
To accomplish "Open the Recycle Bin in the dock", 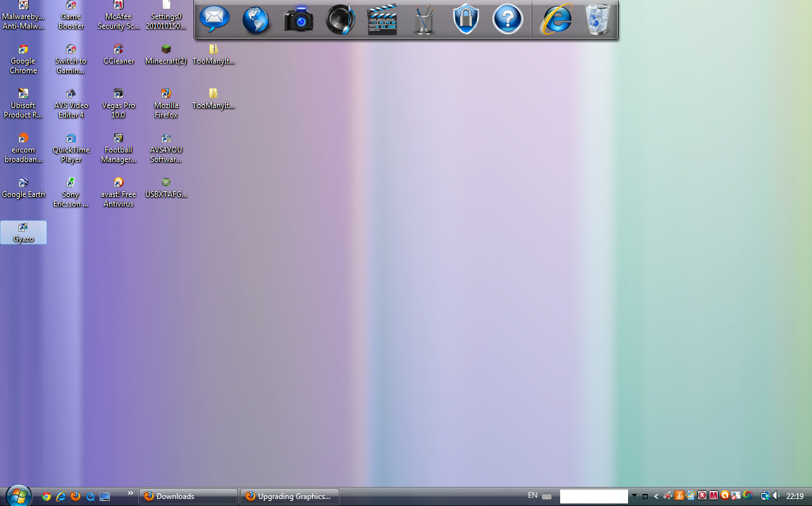I will coord(598,19).
